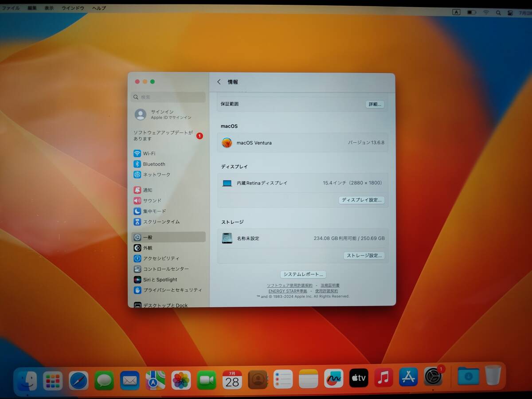This screenshot has width=532, height=399.
Task: Click the 名称未設定 storage row
Action: click(x=303, y=238)
